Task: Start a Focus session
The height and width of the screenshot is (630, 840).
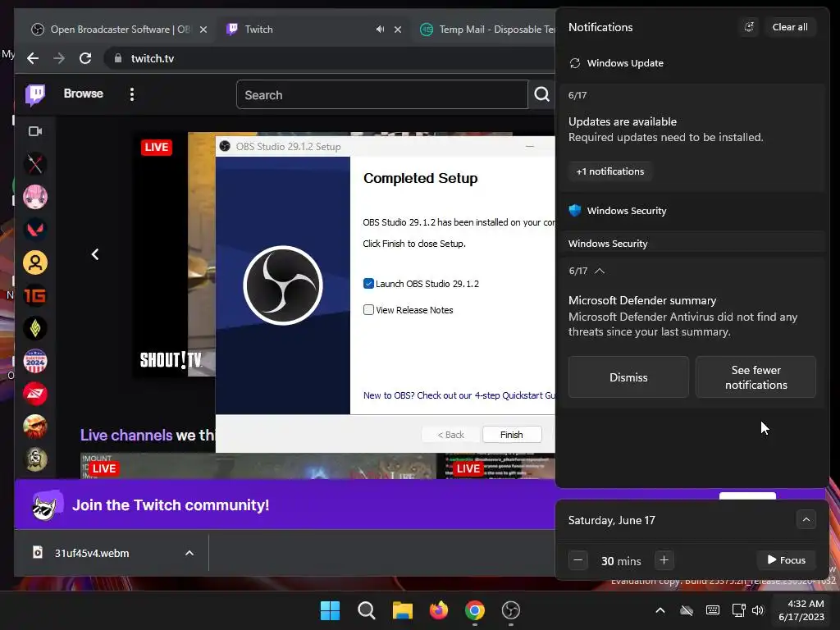Action: (x=786, y=559)
